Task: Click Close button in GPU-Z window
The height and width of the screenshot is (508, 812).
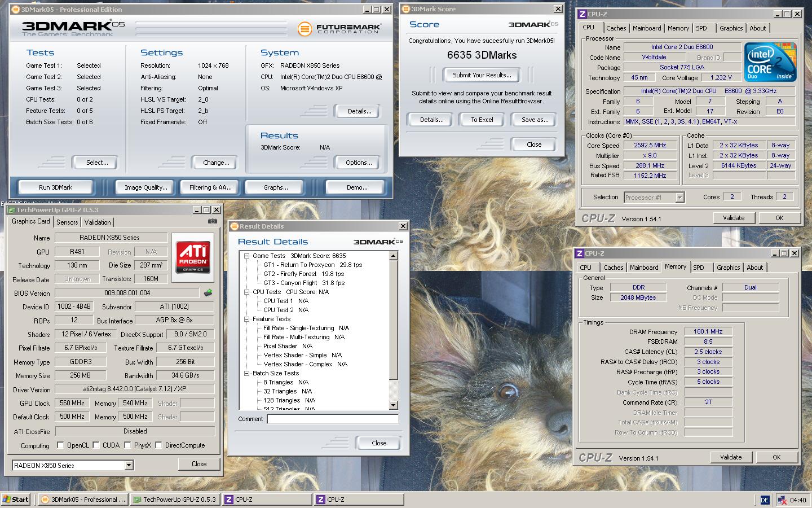Action: click(199, 464)
